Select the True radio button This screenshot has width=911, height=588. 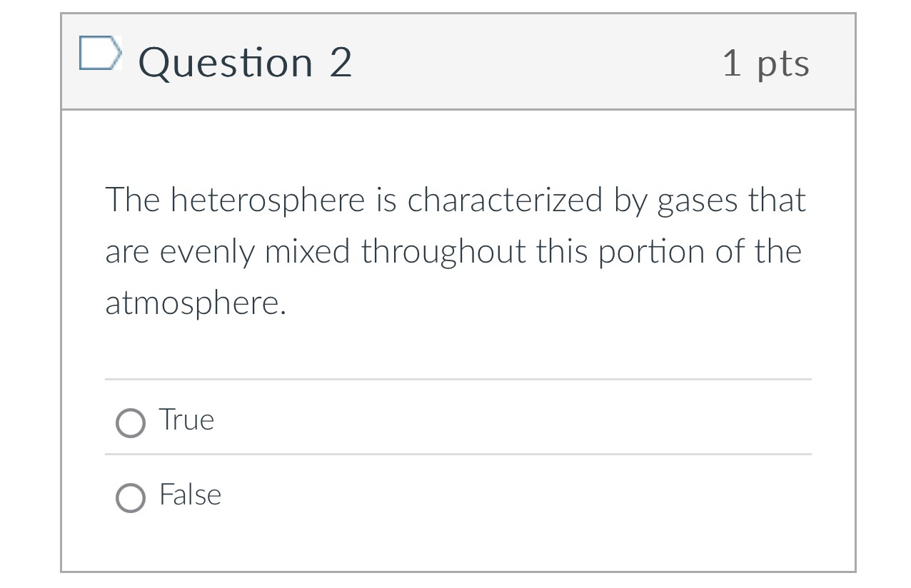(x=130, y=422)
